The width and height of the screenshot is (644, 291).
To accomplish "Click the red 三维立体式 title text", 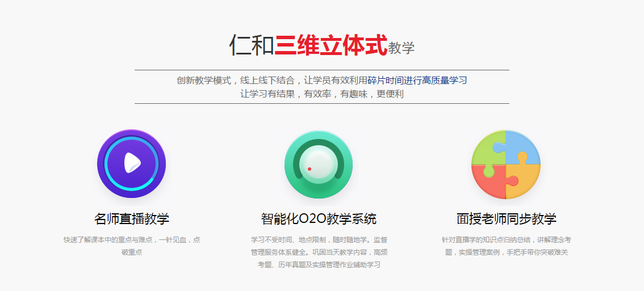I will pyautogui.click(x=331, y=45).
